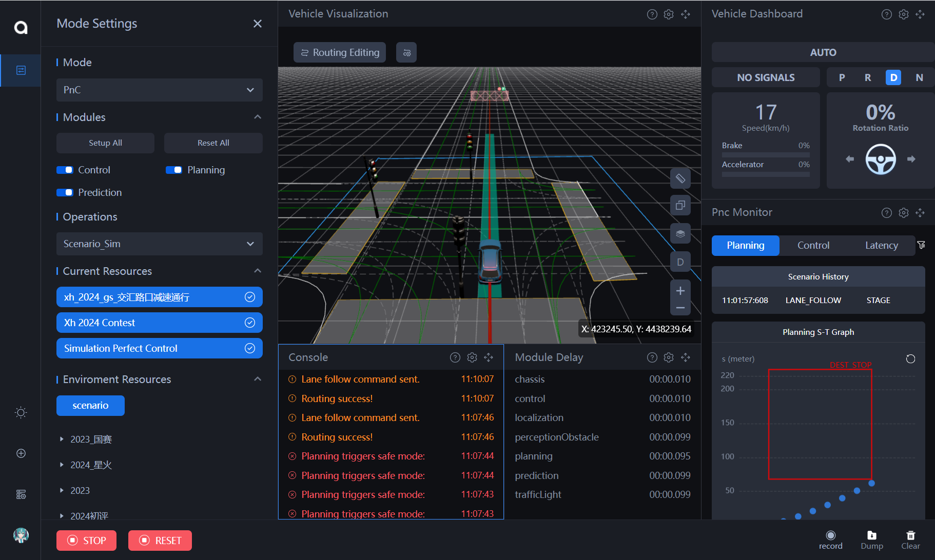Disable the Prediction module switch
The image size is (935, 560).
[x=65, y=192]
